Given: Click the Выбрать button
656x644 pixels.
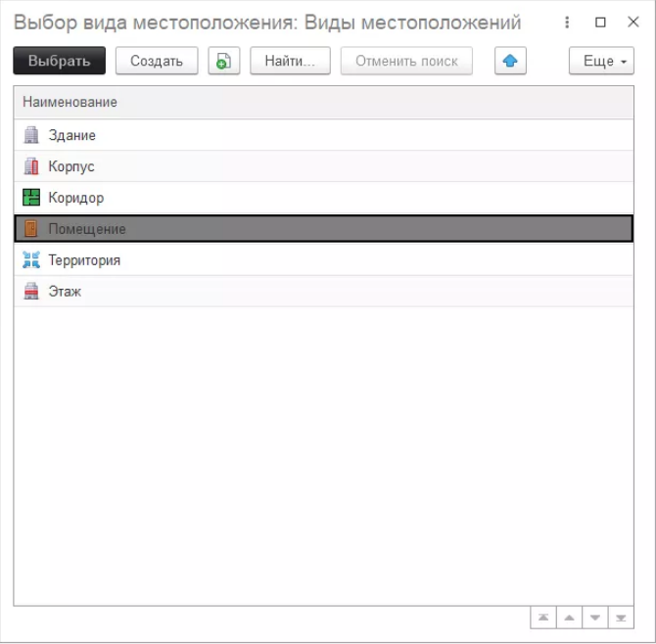Looking at the screenshot, I should [x=60, y=61].
